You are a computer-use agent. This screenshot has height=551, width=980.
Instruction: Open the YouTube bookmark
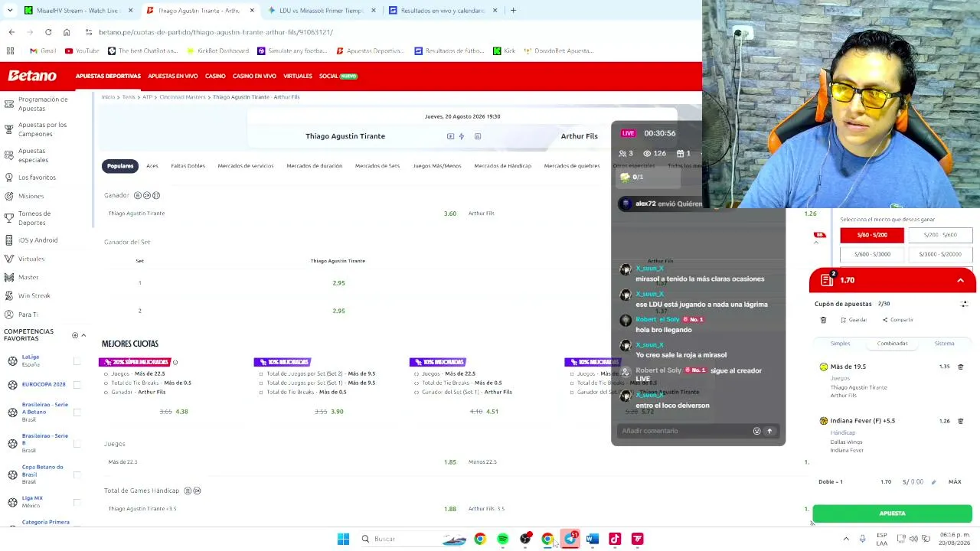click(82, 51)
